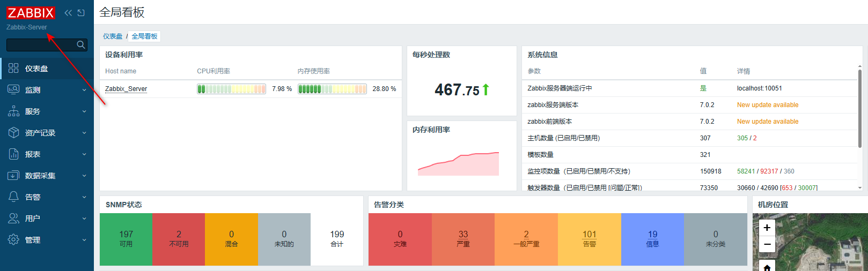Click the map zoom in button
868x271 pixels.
(x=767, y=228)
